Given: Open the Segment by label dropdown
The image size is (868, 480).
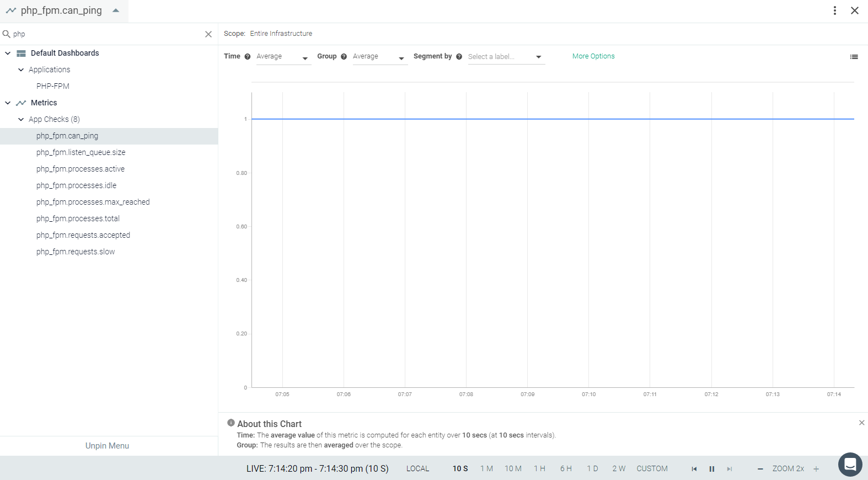Looking at the screenshot, I should click(506, 57).
